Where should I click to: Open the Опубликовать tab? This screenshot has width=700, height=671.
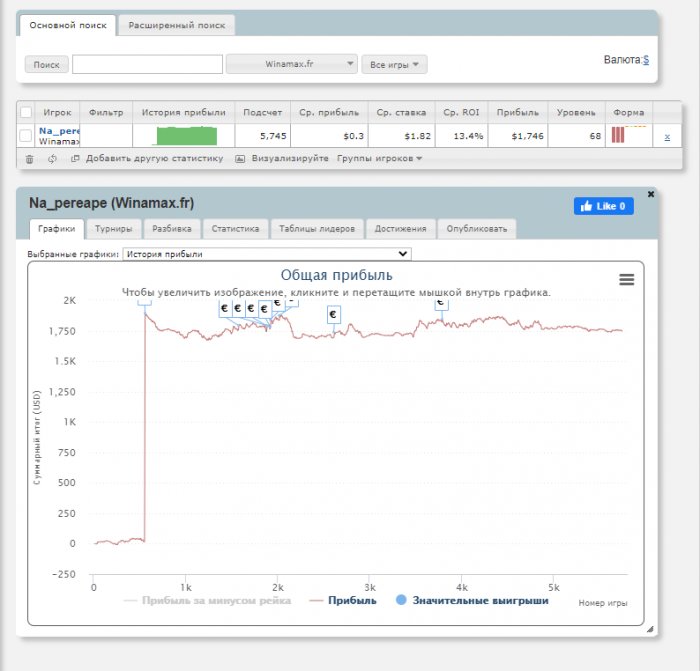coord(477,229)
